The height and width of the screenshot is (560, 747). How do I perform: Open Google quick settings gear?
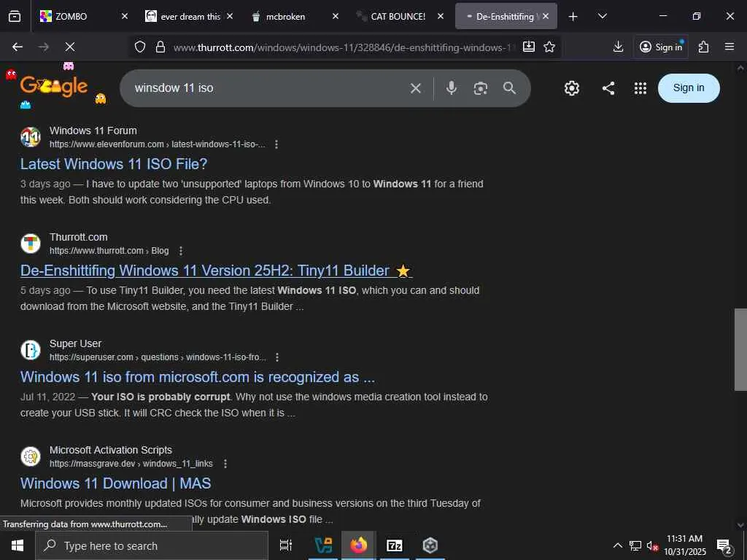572,88
